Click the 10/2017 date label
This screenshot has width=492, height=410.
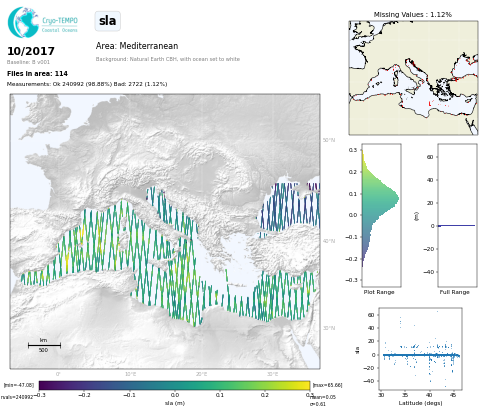point(31,51)
